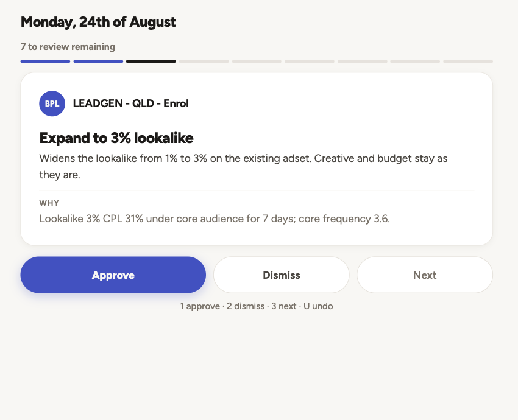Click the WHY section label

pos(49,203)
